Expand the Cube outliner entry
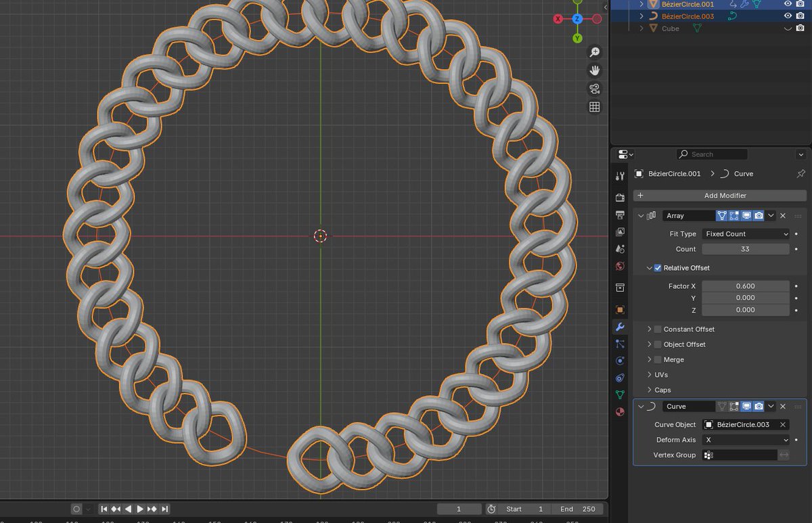The image size is (812, 523). click(641, 28)
